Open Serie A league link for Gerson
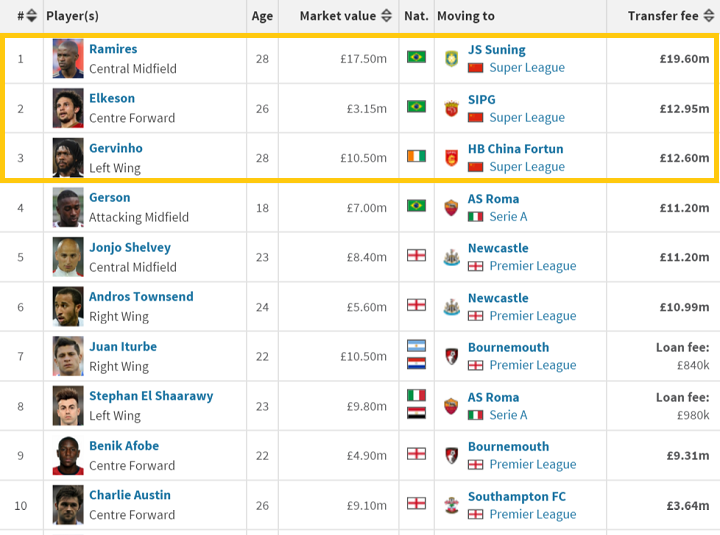The image size is (720, 535). coord(508,216)
